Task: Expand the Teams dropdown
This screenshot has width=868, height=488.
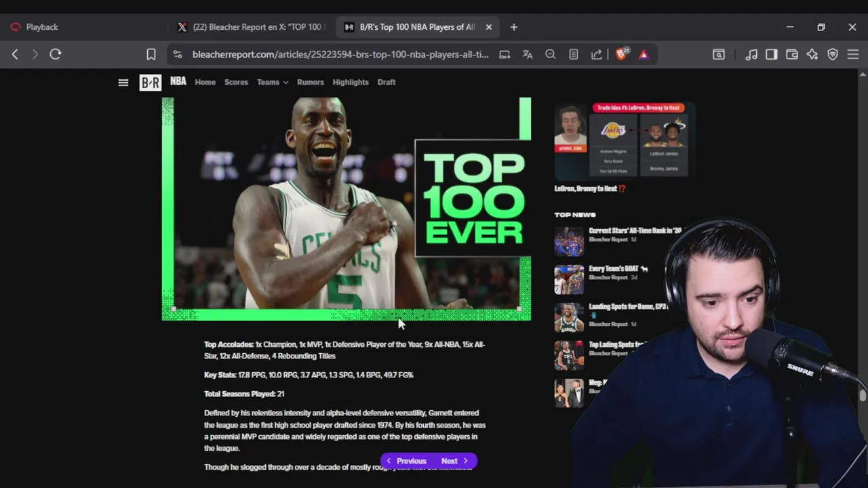Action: (x=272, y=82)
